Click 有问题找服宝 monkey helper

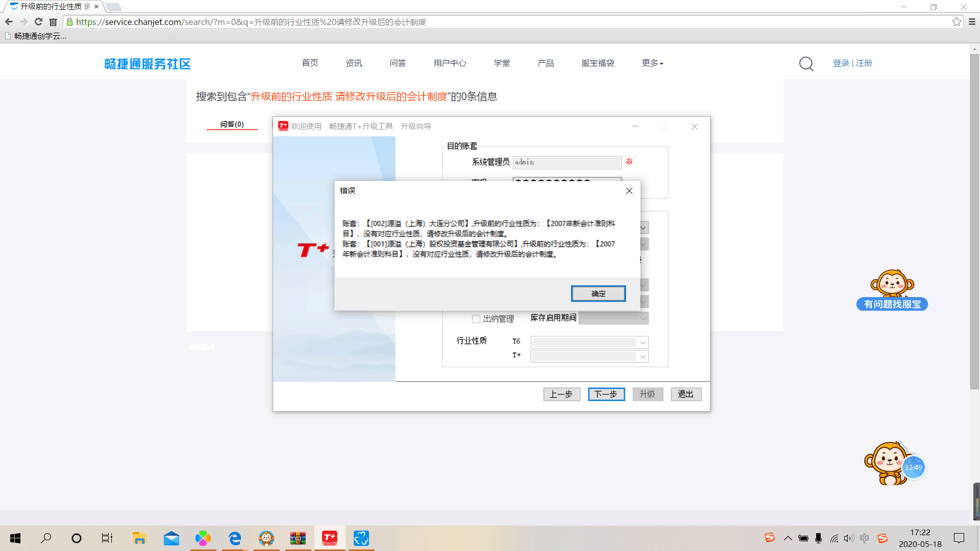pyautogui.click(x=892, y=290)
